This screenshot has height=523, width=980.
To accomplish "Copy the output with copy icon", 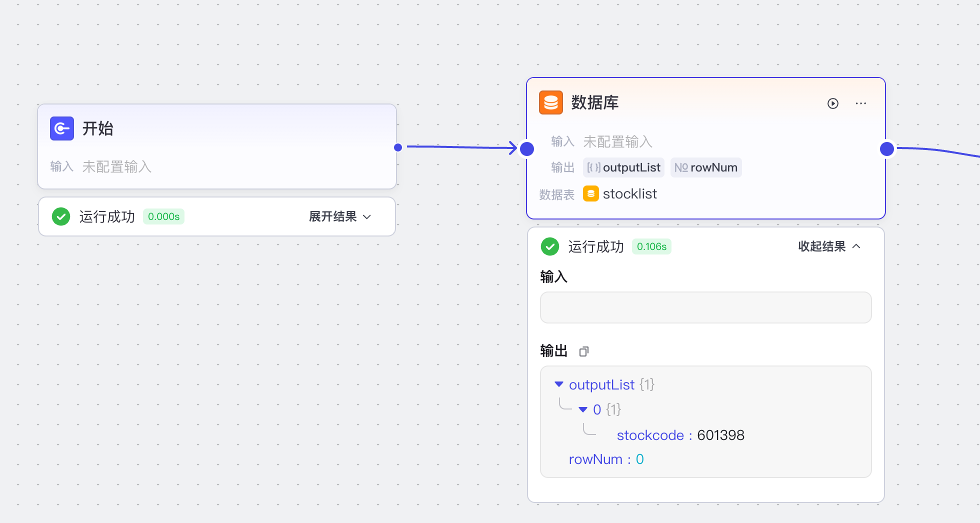I will (584, 351).
